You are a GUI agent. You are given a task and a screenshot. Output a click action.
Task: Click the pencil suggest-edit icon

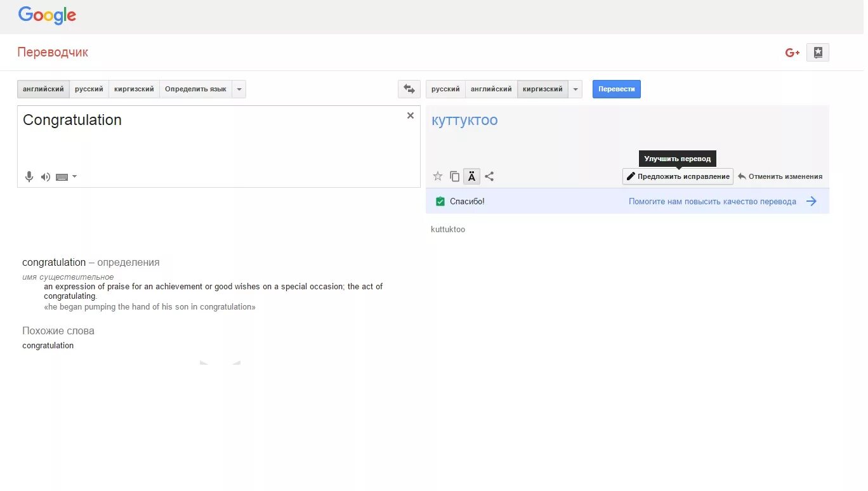point(631,176)
